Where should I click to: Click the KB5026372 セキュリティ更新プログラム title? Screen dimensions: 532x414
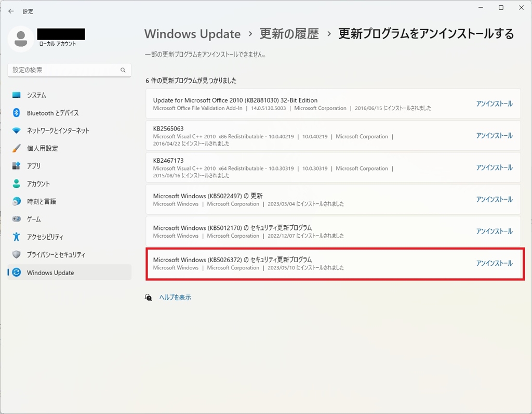[x=232, y=260]
